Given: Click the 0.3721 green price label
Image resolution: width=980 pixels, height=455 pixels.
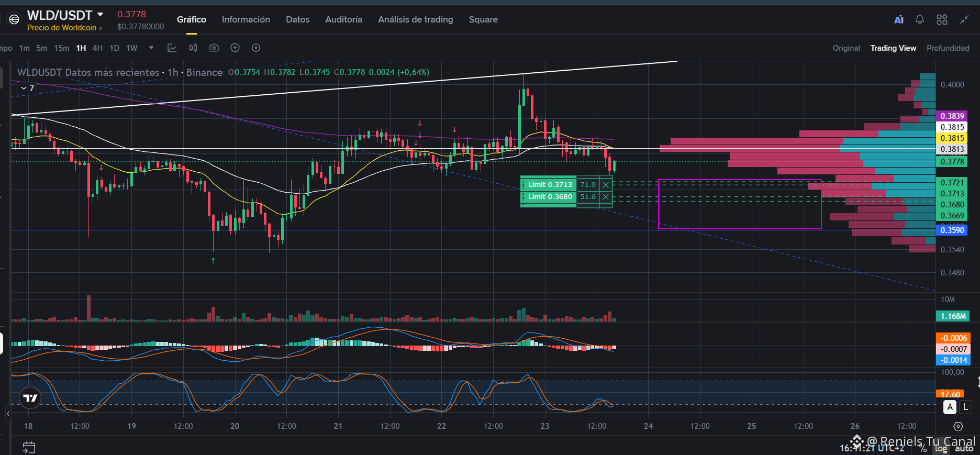Looking at the screenshot, I should 952,183.
